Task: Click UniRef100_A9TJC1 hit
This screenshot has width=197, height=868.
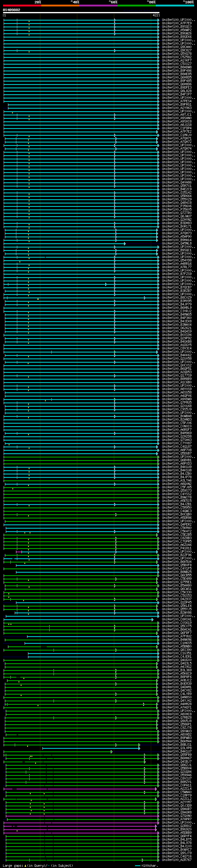Action: coord(176,115)
